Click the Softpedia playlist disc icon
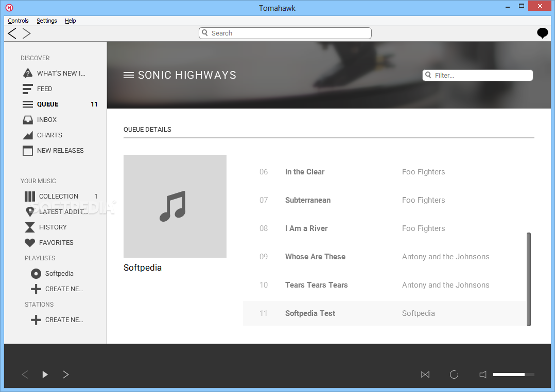 [x=36, y=274]
